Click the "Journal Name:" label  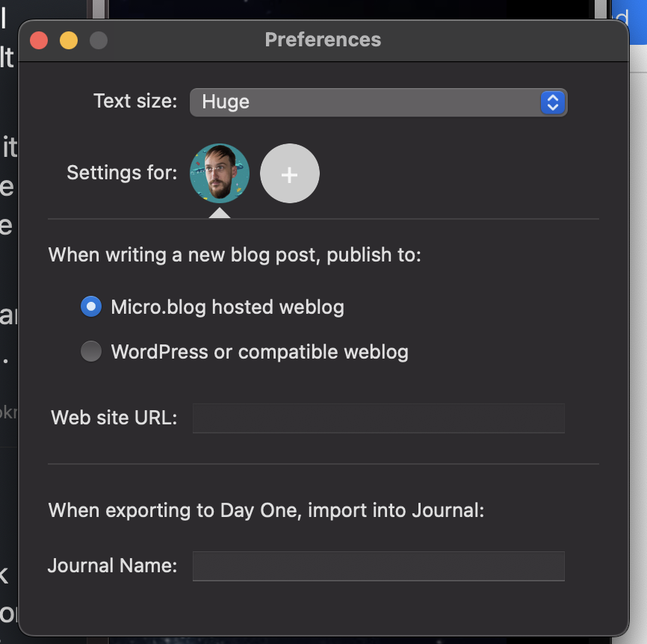(x=112, y=566)
